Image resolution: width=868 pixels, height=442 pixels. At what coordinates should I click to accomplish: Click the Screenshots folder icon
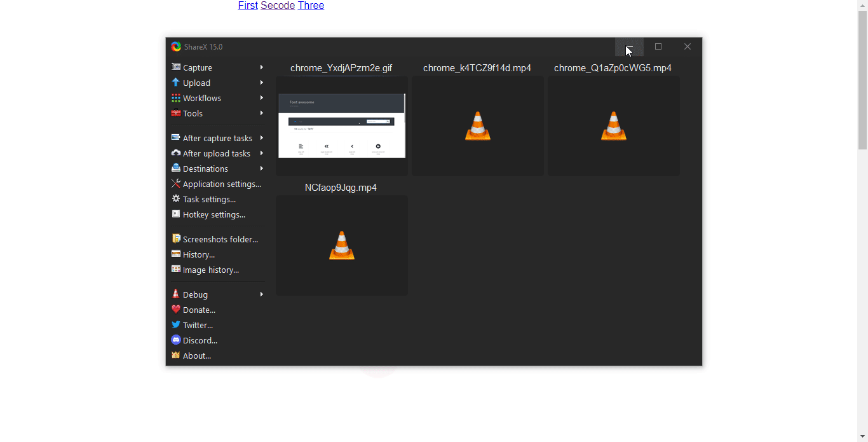176,239
